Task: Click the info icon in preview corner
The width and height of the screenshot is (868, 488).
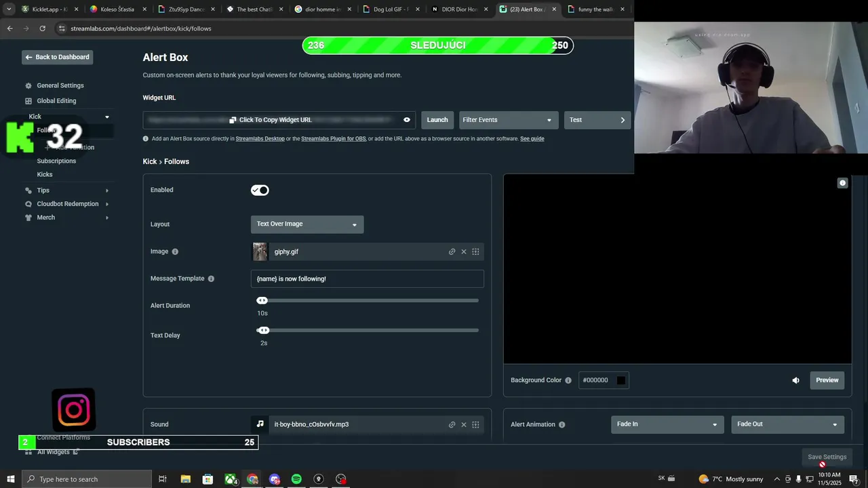Action: point(842,183)
